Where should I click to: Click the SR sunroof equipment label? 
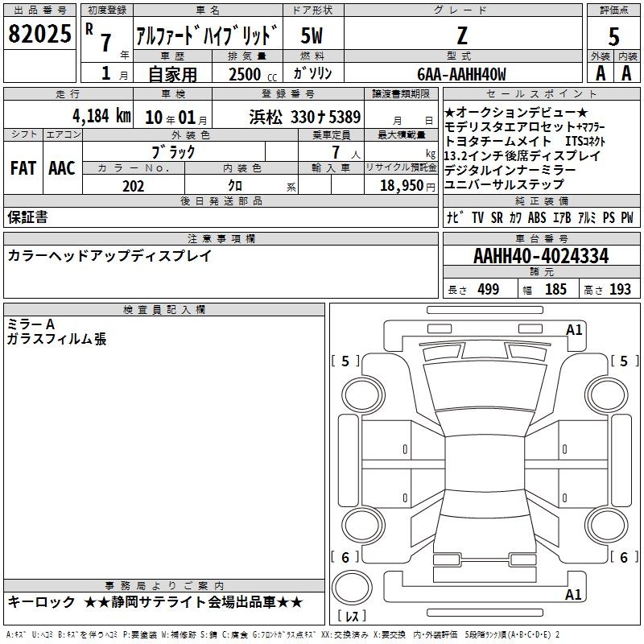pyautogui.click(x=497, y=218)
